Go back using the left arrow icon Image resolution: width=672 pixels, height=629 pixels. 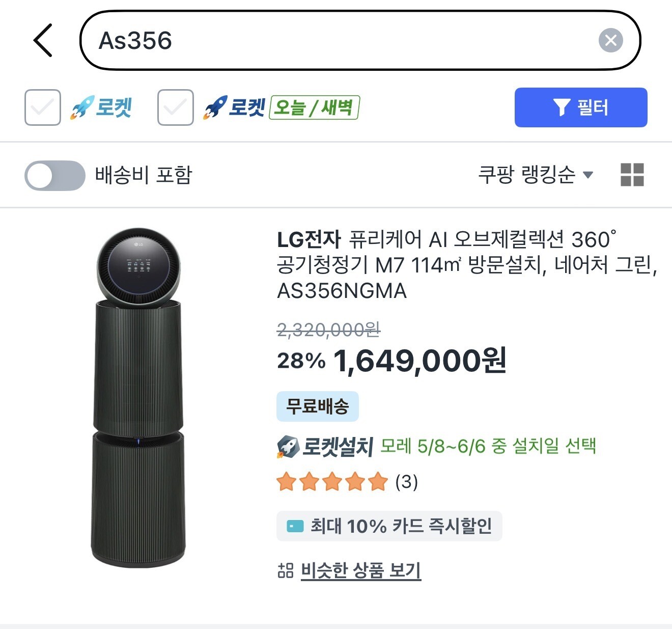pyautogui.click(x=43, y=40)
